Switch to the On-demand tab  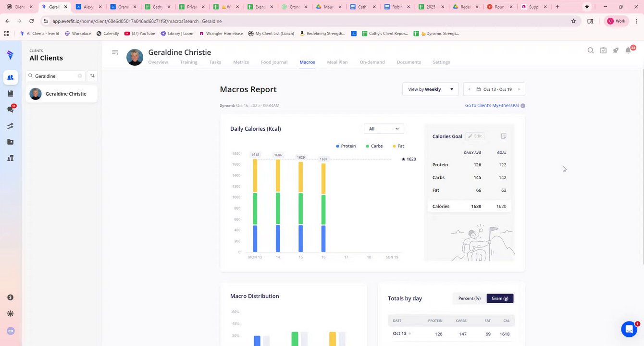coord(372,62)
